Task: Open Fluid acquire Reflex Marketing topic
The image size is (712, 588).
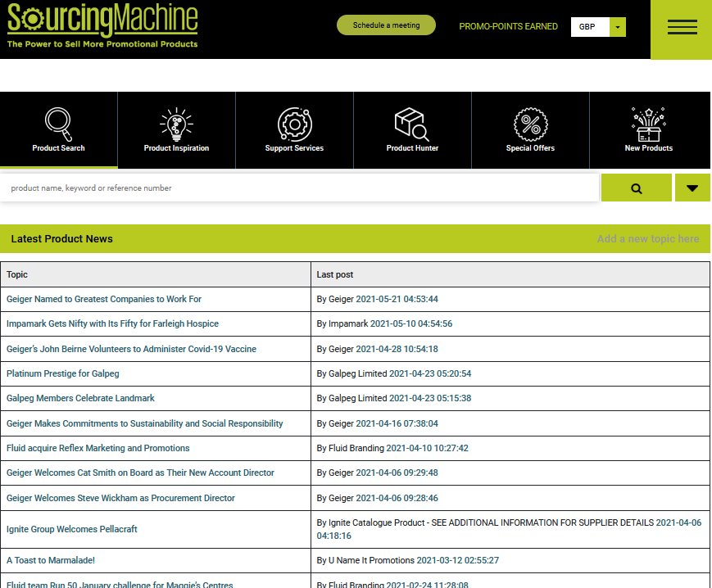Action: [x=98, y=448]
